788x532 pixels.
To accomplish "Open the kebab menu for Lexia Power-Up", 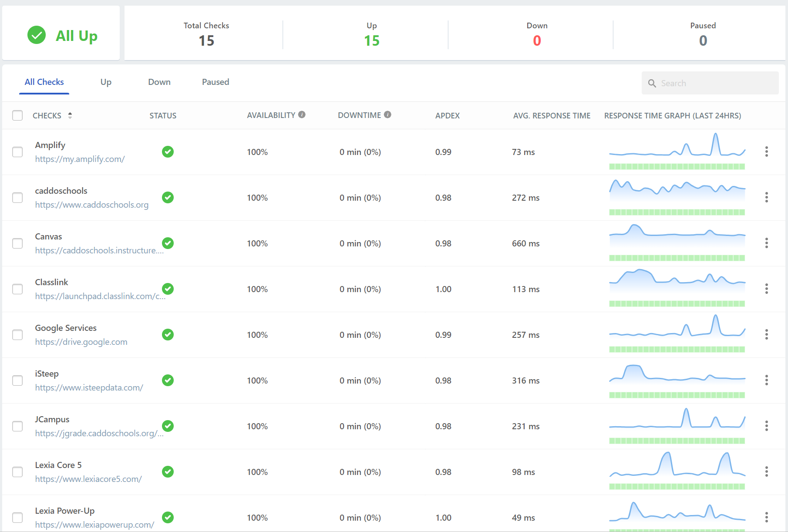I will [x=767, y=517].
